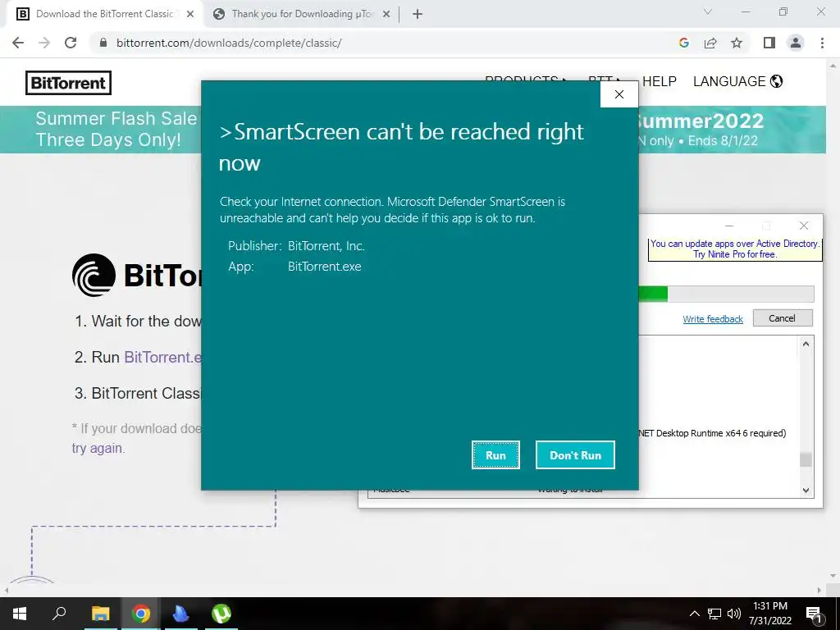This screenshot has height=630, width=840.
Task: Click the Ninite list scrollbar thumb
Action: (x=806, y=459)
